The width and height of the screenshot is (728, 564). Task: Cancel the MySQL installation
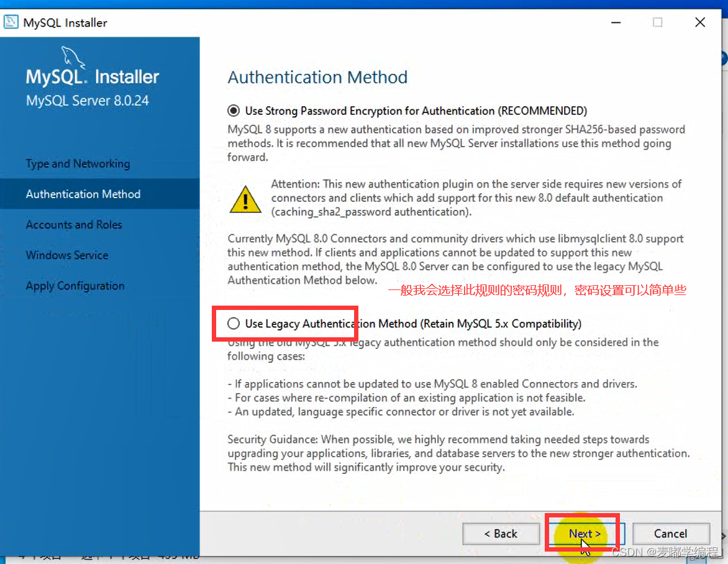point(671,534)
